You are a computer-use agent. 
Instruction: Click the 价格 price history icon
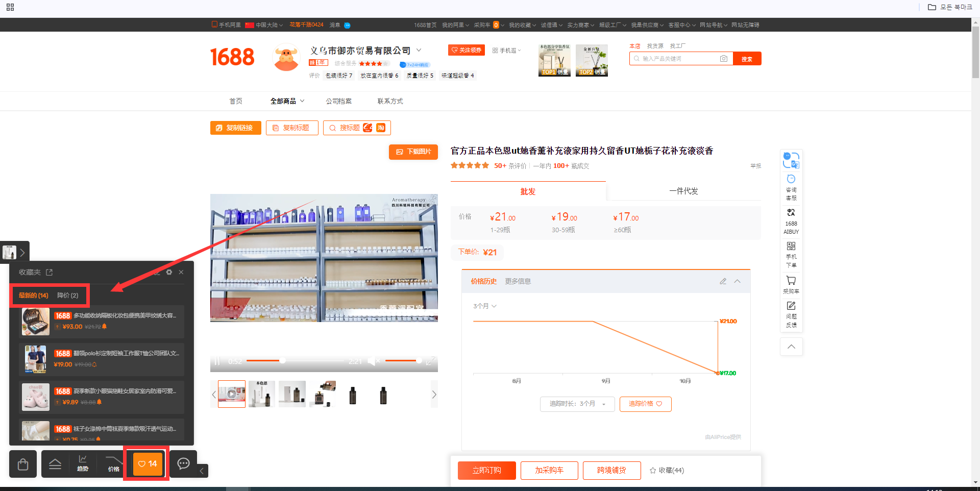[x=113, y=463]
